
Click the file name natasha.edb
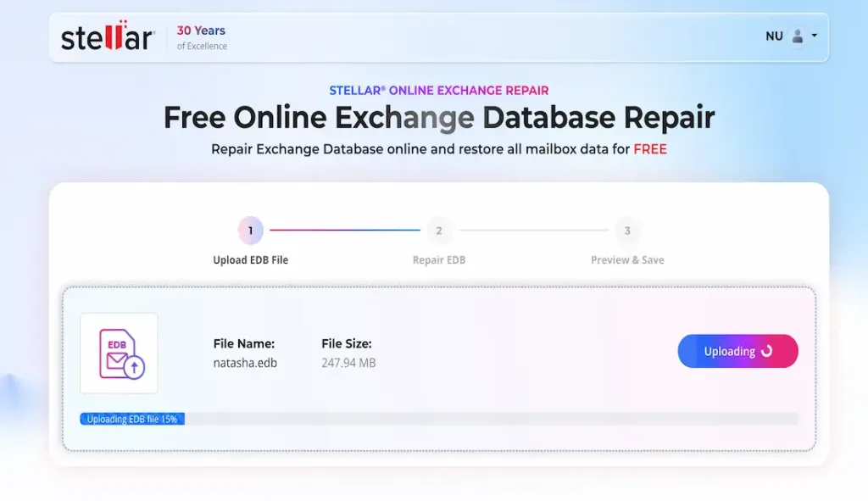click(x=245, y=363)
